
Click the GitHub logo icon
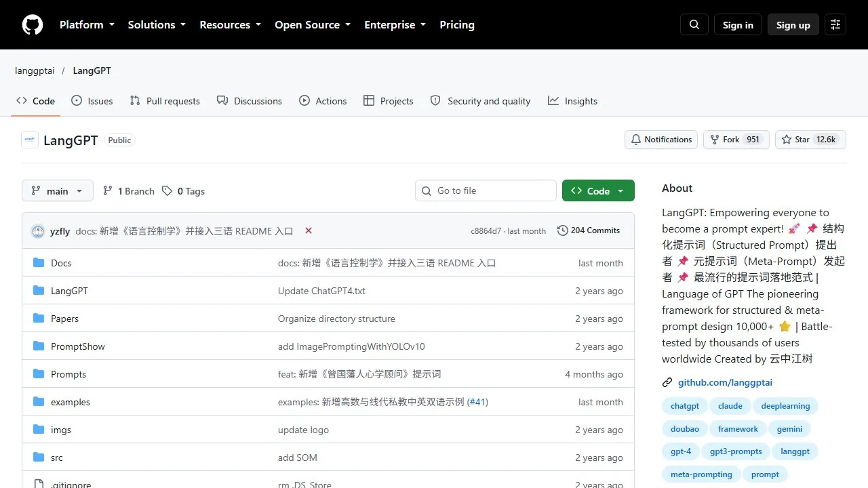(x=33, y=25)
